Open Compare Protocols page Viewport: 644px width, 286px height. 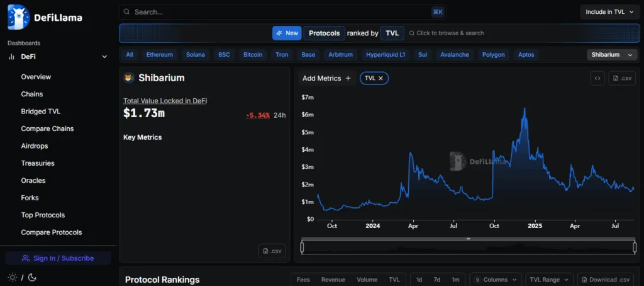pos(52,232)
